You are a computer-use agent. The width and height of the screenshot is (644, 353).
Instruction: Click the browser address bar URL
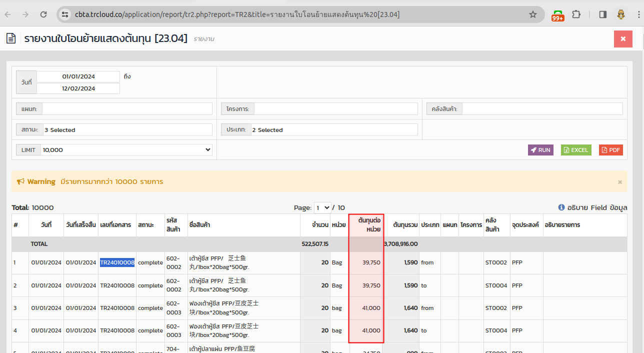pyautogui.click(x=237, y=14)
